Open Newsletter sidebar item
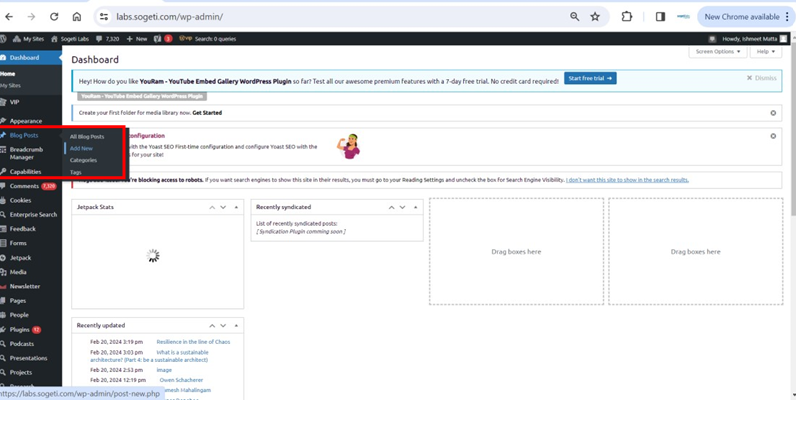Image resolution: width=796 pixels, height=424 pixels. click(x=30, y=286)
